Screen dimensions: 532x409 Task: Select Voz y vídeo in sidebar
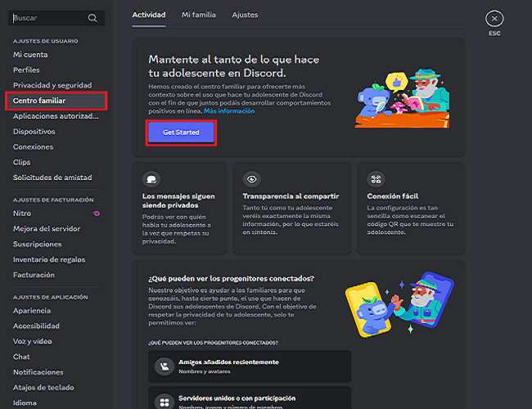33,341
